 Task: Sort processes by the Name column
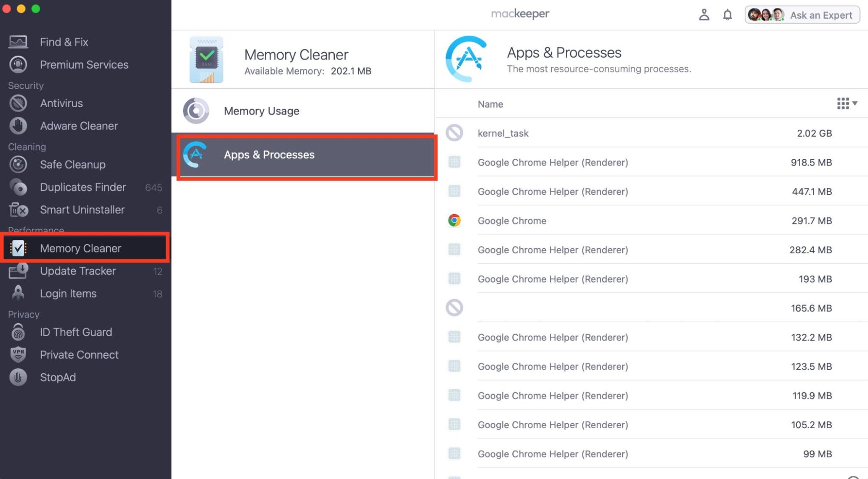click(x=490, y=104)
